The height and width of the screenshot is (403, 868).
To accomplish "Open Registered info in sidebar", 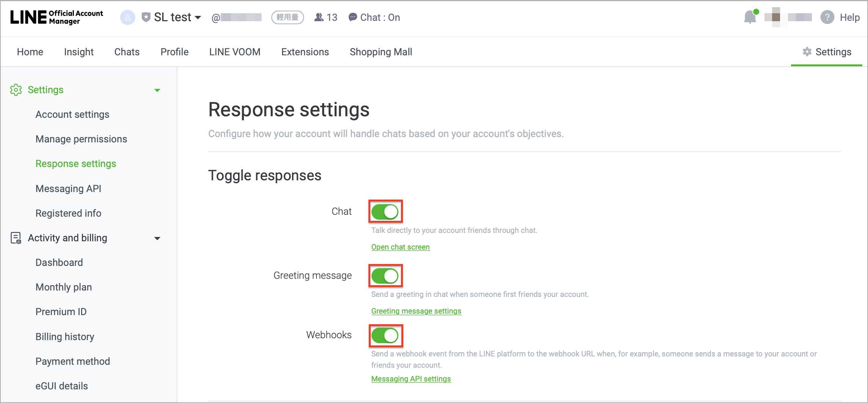I will pyautogui.click(x=69, y=213).
